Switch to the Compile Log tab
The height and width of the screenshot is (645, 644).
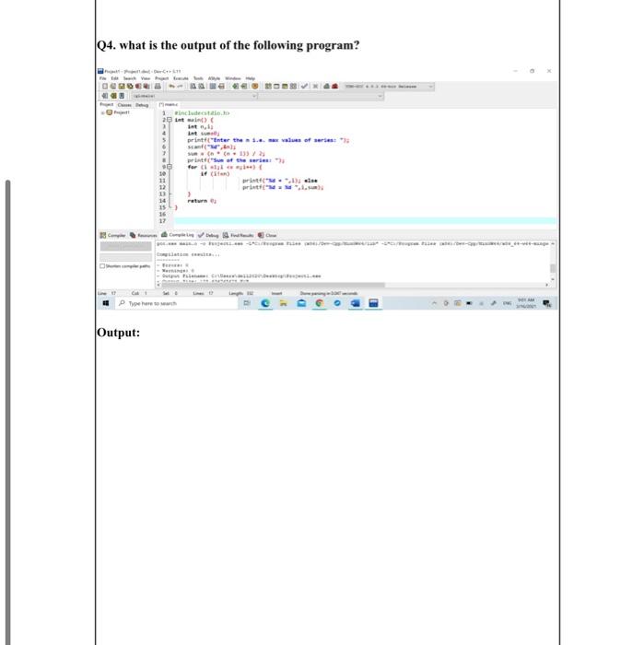[178, 235]
